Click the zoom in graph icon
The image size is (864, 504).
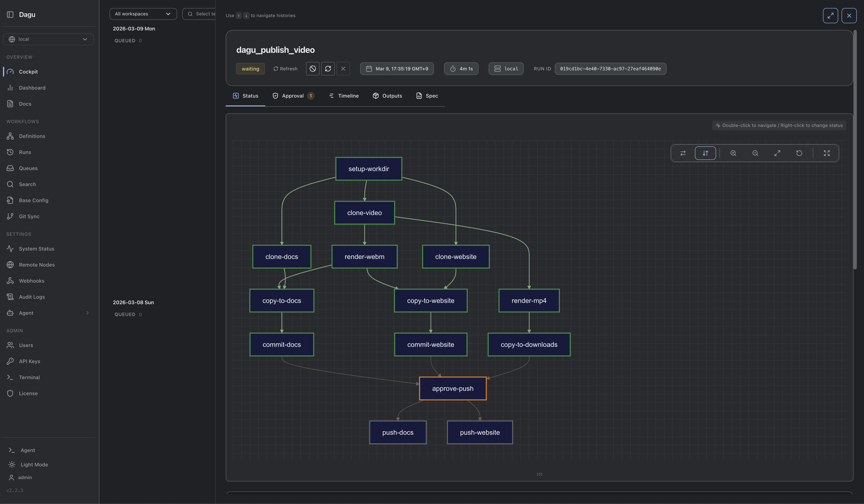(733, 153)
